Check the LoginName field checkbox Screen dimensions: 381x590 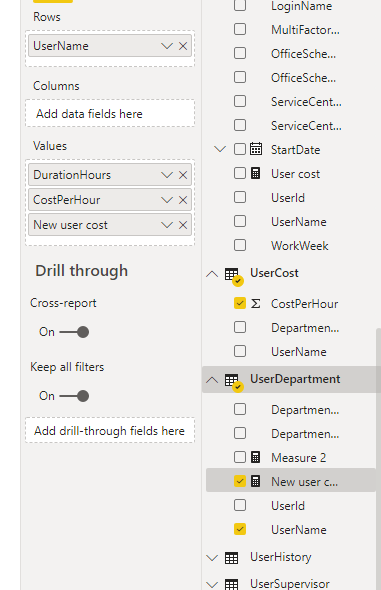click(x=240, y=6)
